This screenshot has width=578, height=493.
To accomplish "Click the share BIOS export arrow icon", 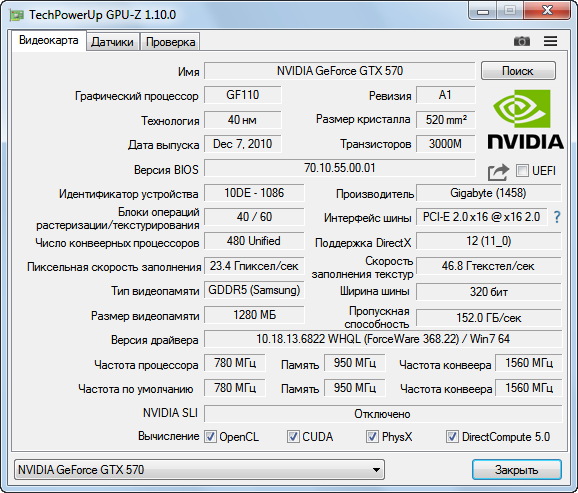I will pyautogui.click(x=498, y=172).
